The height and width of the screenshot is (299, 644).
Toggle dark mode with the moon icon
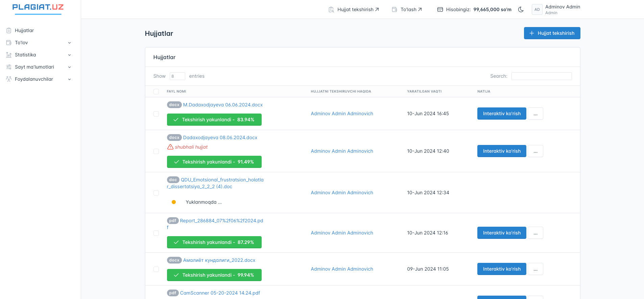(521, 9)
